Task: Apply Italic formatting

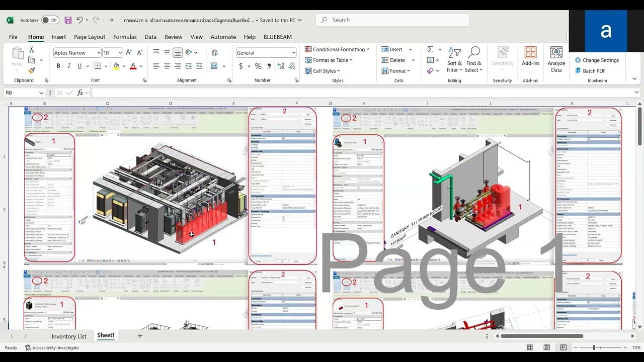Action: (69, 66)
